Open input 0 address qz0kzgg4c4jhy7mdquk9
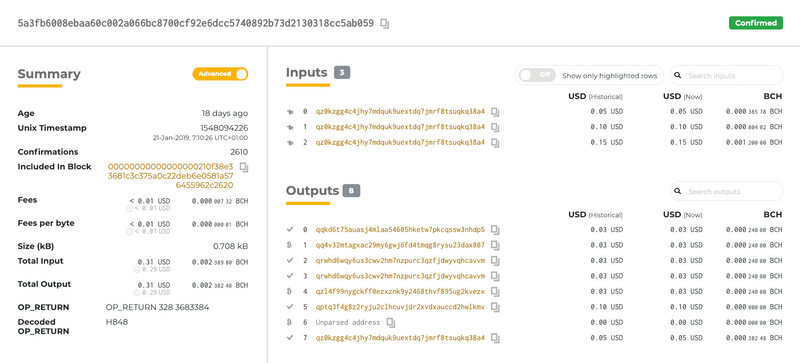The width and height of the screenshot is (800, 363). pos(400,111)
